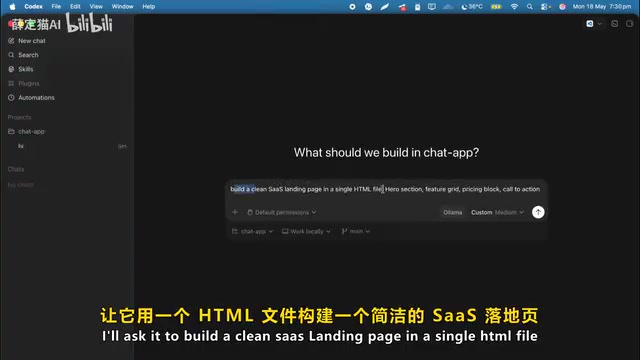
Task: Open the Plugins section
Action: point(29,83)
